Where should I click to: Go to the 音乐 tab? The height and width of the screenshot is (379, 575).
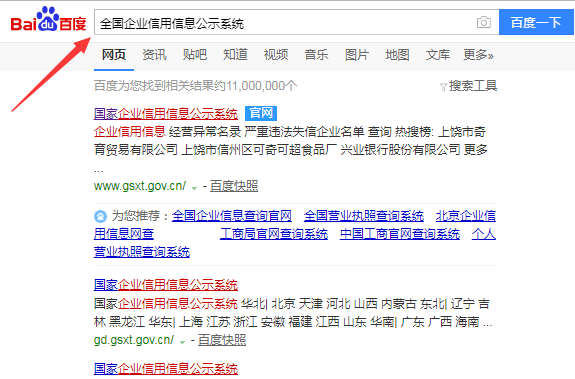pos(316,55)
